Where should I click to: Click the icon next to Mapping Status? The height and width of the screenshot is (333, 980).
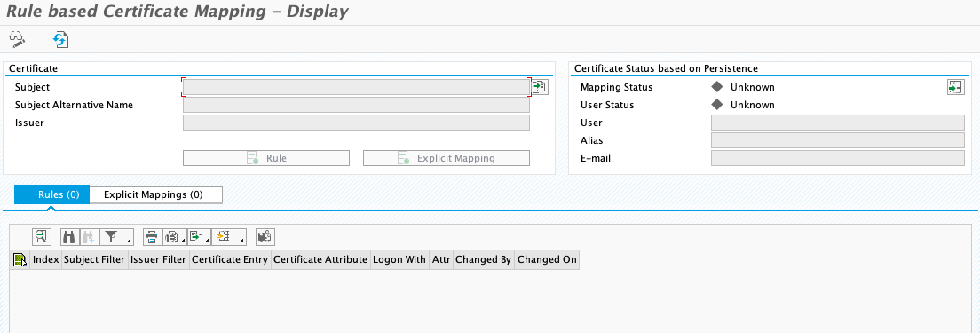(955, 87)
